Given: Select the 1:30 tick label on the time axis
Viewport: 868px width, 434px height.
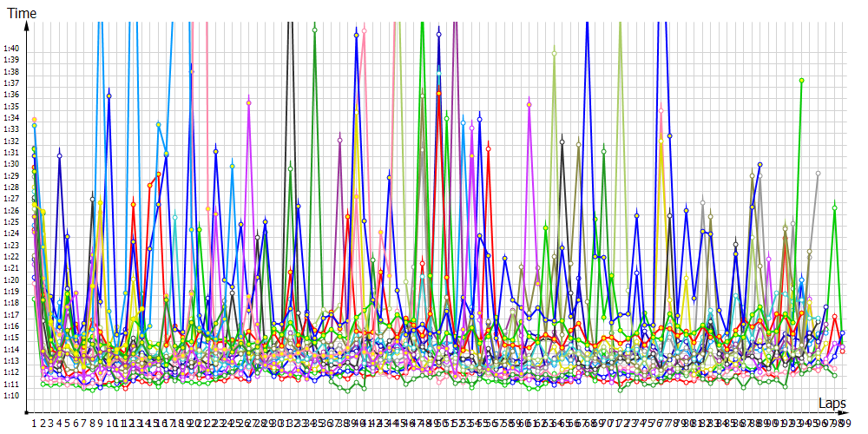Looking at the screenshot, I should [x=10, y=164].
